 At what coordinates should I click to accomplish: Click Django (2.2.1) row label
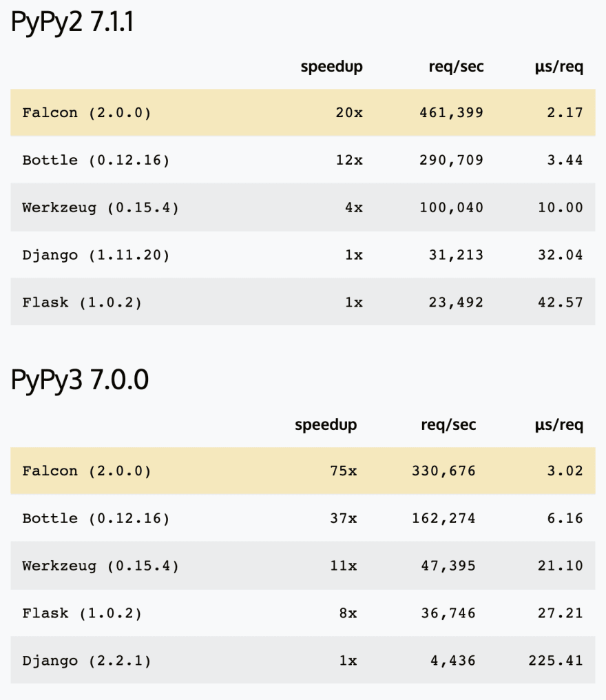(87, 660)
